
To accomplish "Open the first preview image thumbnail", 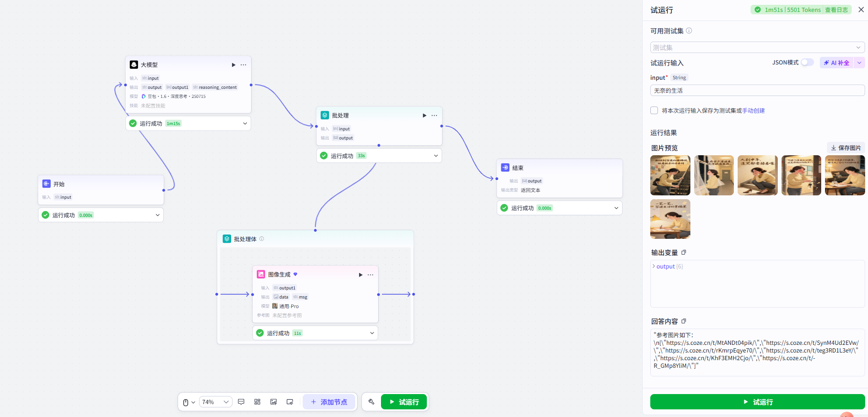I will tap(670, 175).
